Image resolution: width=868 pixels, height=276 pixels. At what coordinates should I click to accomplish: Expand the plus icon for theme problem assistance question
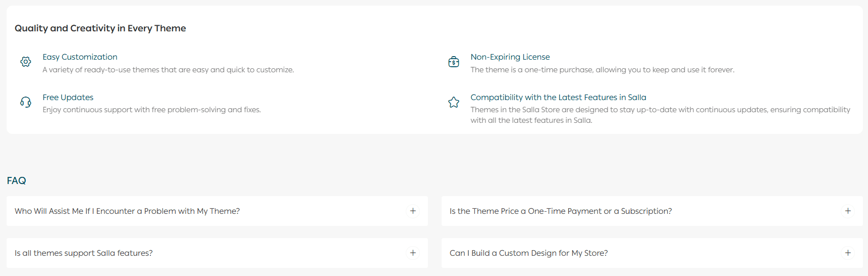click(x=413, y=211)
